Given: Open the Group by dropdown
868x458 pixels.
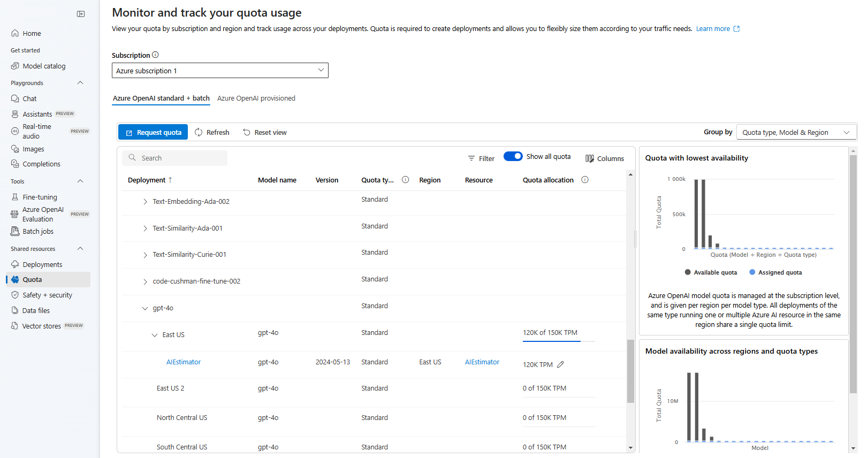Looking at the screenshot, I should (x=796, y=132).
